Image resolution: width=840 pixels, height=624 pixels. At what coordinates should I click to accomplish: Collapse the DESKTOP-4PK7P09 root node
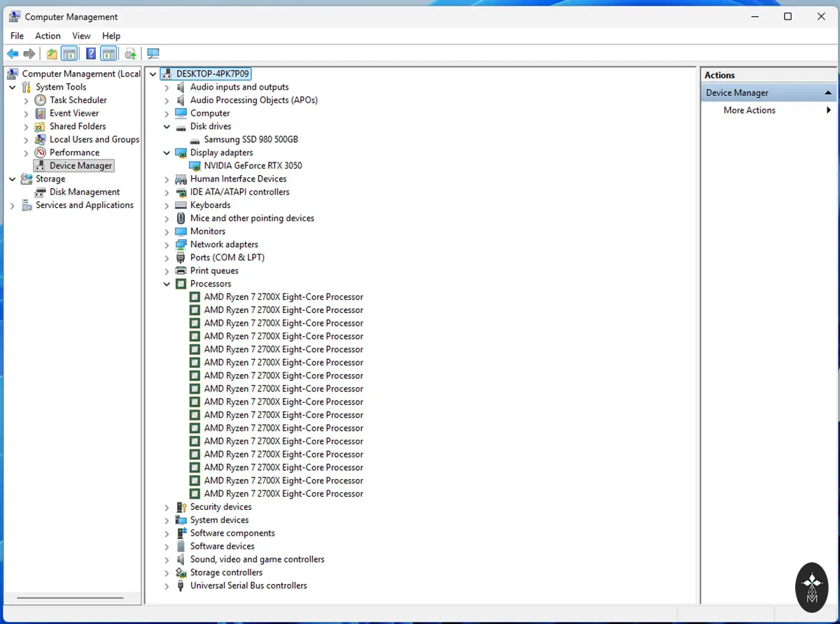pos(153,74)
